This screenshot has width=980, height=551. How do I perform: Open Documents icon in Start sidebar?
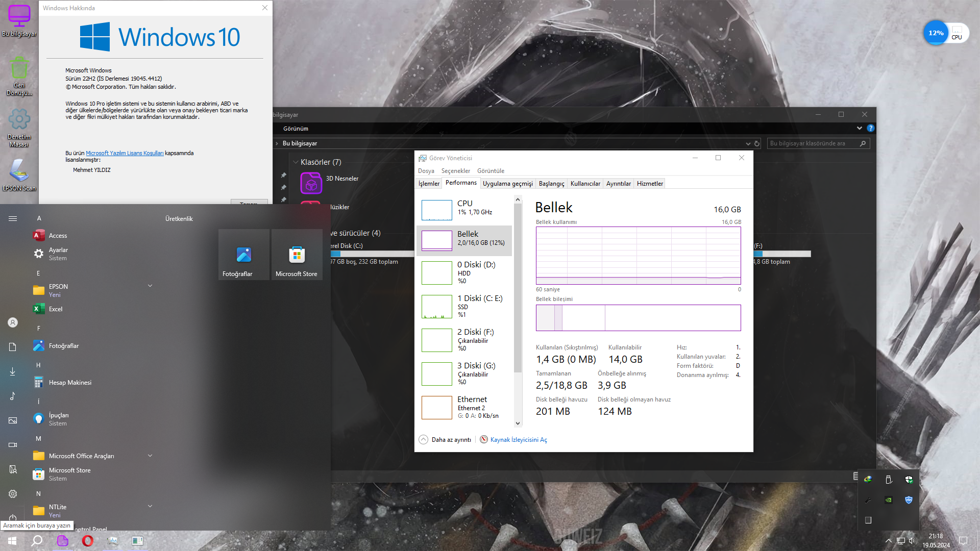click(x=13, y=347)
